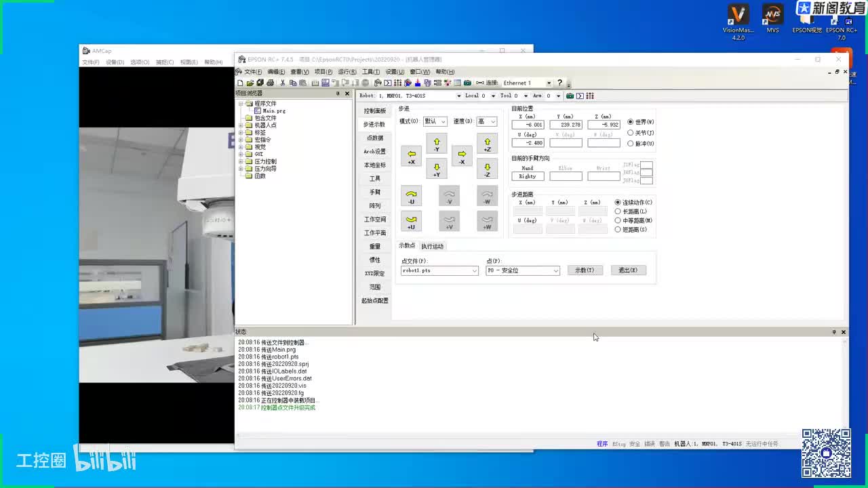Select the 关节(J) joint coordinate radio button
The image size is (868, 488).
pos(631,133)
